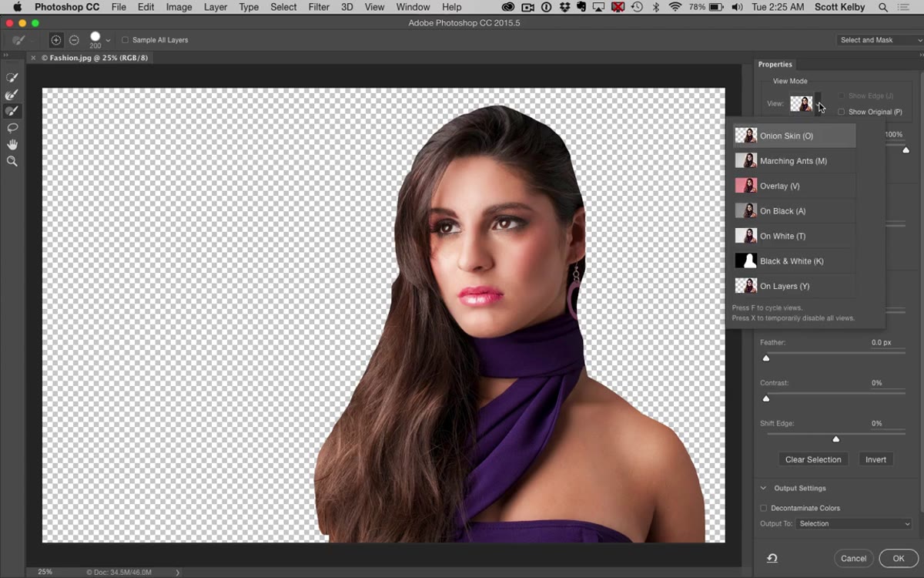Toggle the View mode dropdown arrow
This screenshot has width=924, height=578.
(x=818, y=103)
